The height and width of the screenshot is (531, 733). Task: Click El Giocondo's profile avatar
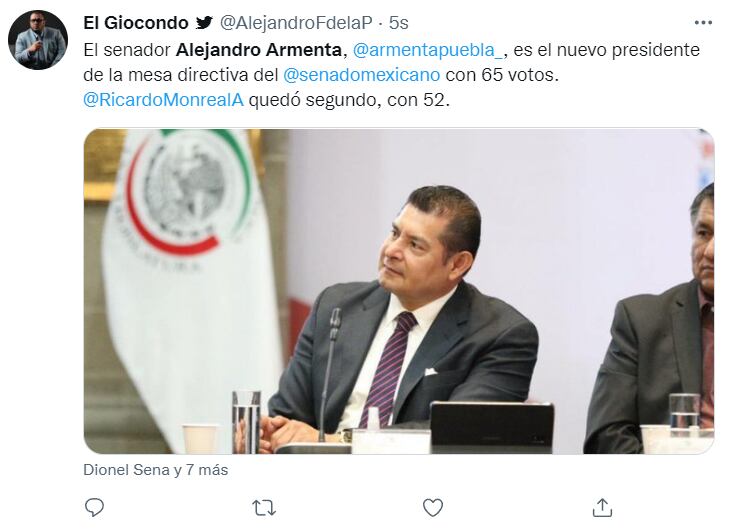pyautogui.click(x=38, y=40)
